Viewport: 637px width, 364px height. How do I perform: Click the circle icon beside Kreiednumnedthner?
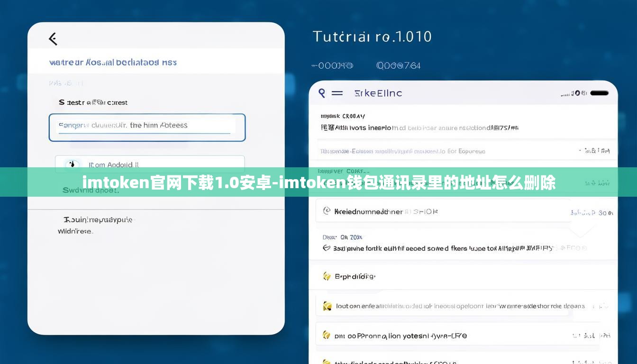pos(327,211)
